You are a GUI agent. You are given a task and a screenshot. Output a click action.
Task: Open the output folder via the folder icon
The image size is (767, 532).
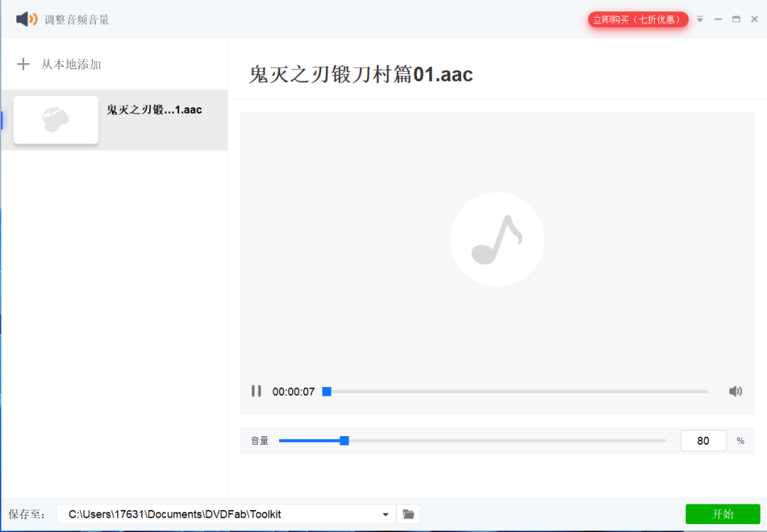tap(408, 514)
